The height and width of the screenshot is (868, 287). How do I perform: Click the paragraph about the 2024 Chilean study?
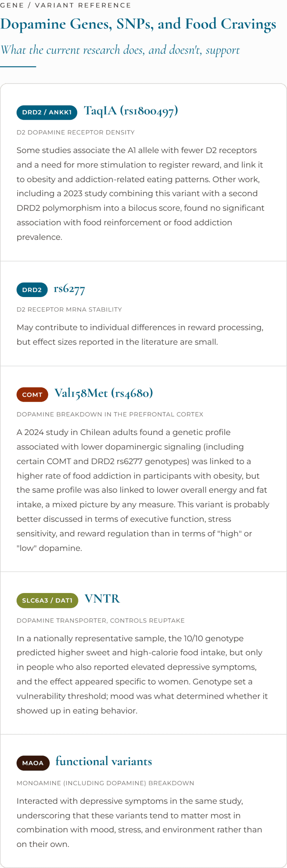click(143, 490)
